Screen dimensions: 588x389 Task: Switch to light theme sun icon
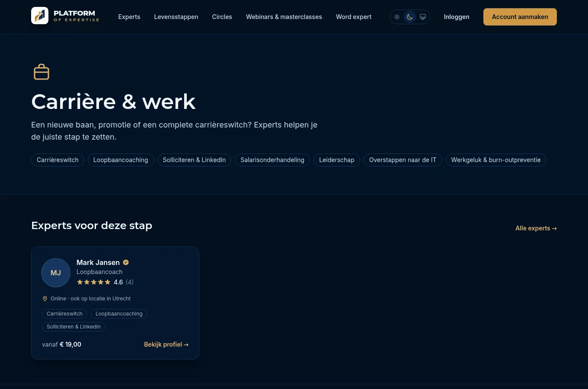tap(397, 17)
